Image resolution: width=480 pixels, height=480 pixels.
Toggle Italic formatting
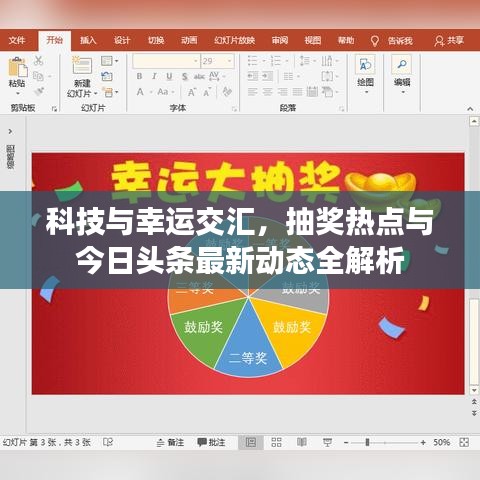154,76
